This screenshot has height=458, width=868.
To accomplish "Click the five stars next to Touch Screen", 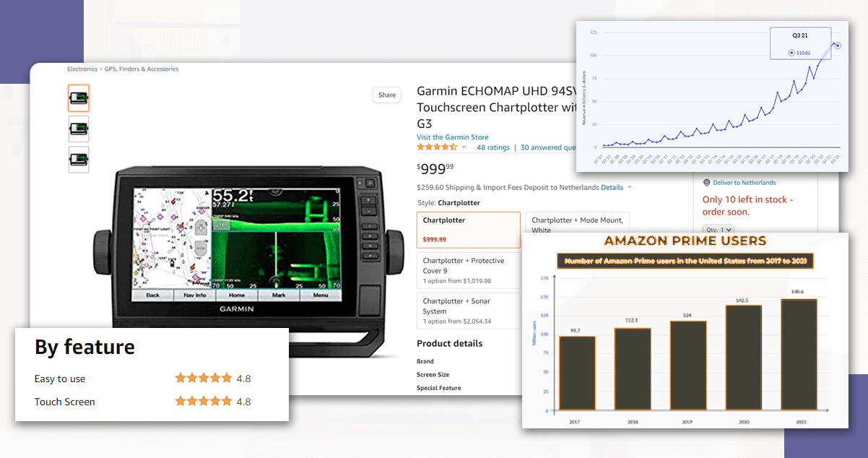I will coord(204,401).
